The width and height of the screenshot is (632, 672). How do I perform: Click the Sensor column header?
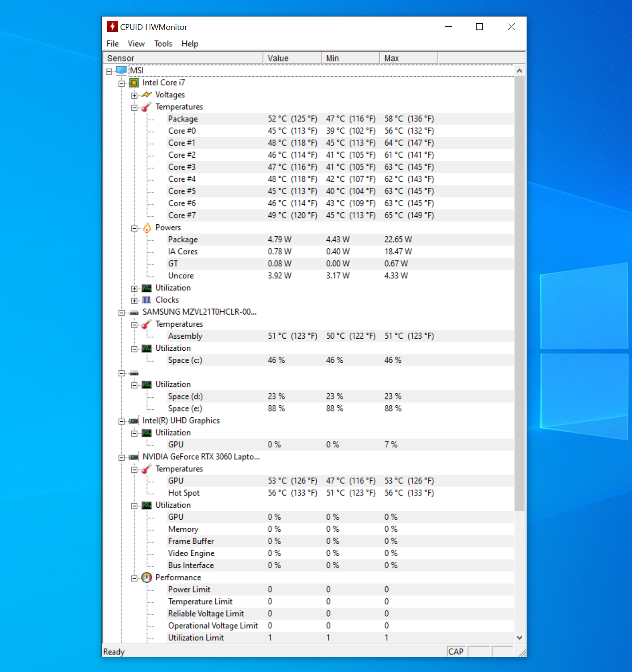pos(183,58)
